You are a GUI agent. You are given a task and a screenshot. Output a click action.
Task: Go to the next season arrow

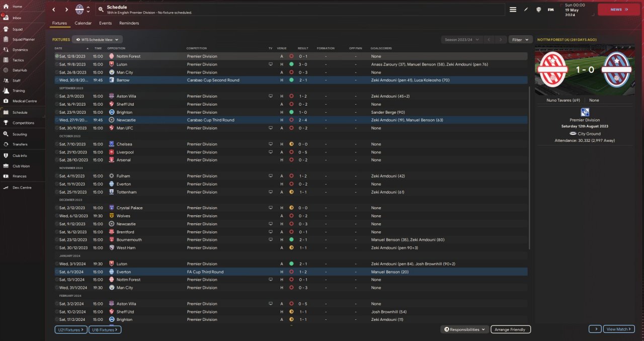coord(501,39)
